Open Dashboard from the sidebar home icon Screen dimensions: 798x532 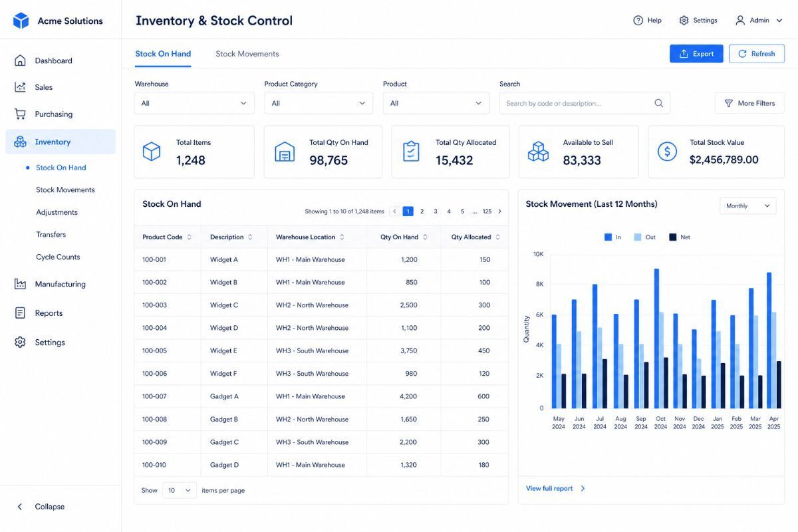coord(21,61)
